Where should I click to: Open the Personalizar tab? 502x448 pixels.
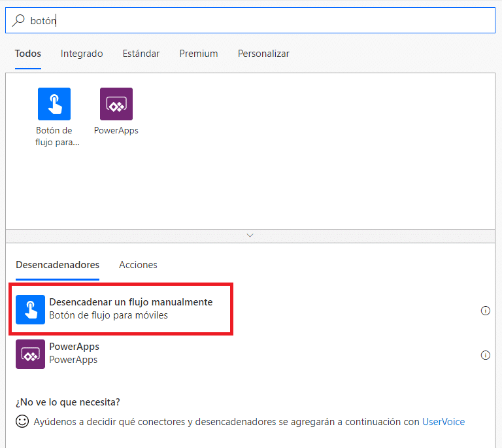263,54
